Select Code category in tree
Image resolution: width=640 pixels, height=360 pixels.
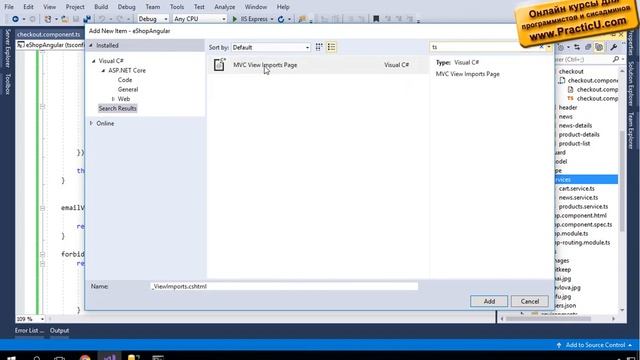pos(125,80)
